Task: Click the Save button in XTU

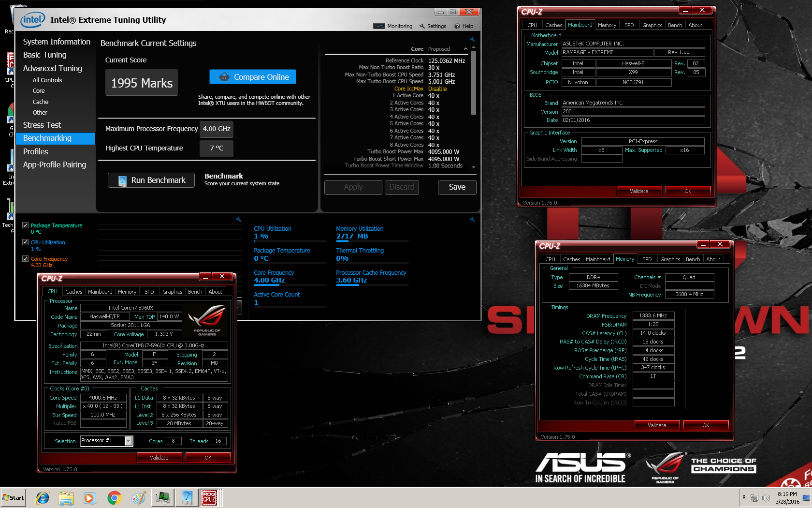Action: 457,187
